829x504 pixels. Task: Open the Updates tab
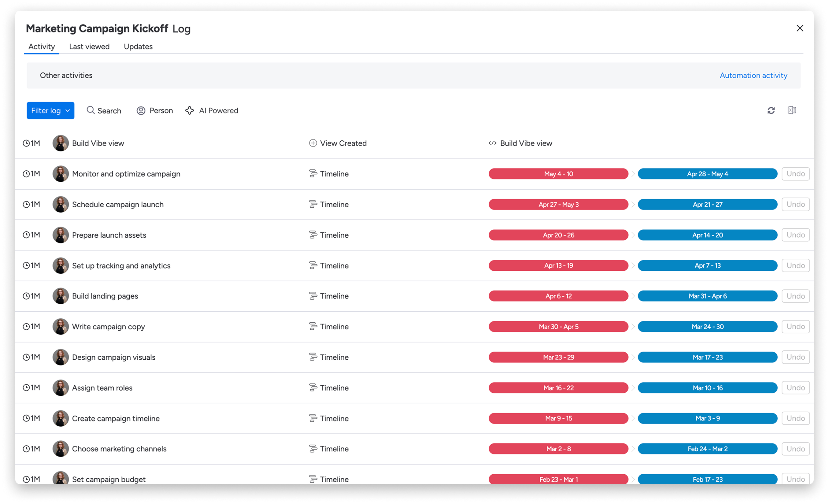138,46
